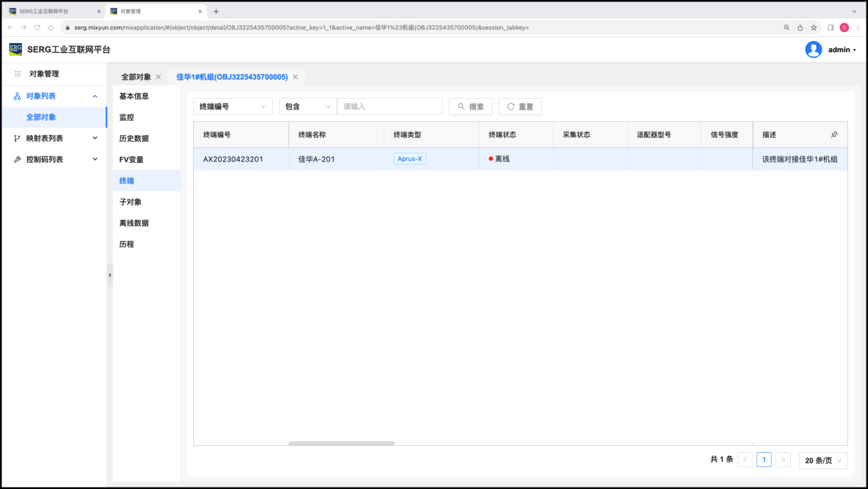Open the 终端编号 field dropdown
The width and height of the screenshot is (868, 489).
[x=233, y=107]
